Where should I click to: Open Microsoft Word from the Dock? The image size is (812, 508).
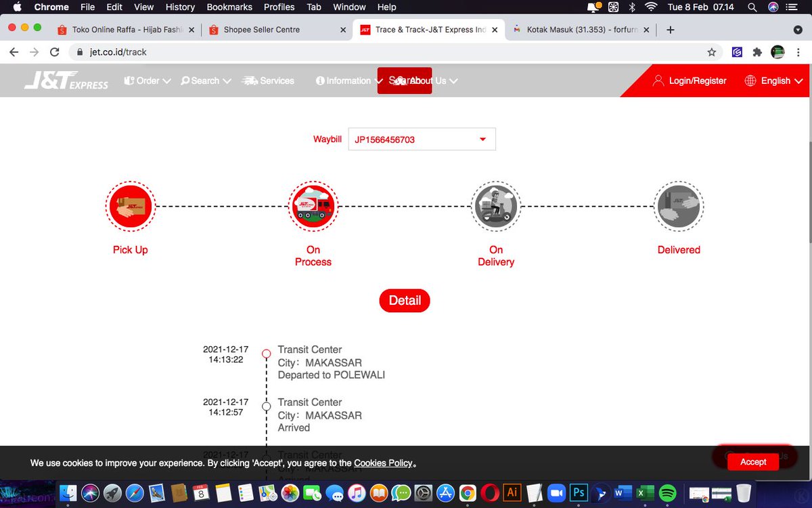point(623,492)
